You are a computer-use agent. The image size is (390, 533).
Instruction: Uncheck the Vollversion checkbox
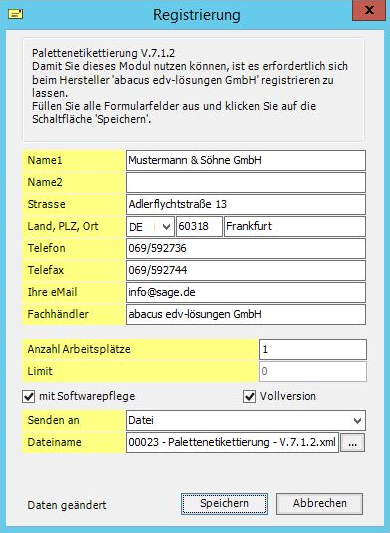[x=250, y=396]
